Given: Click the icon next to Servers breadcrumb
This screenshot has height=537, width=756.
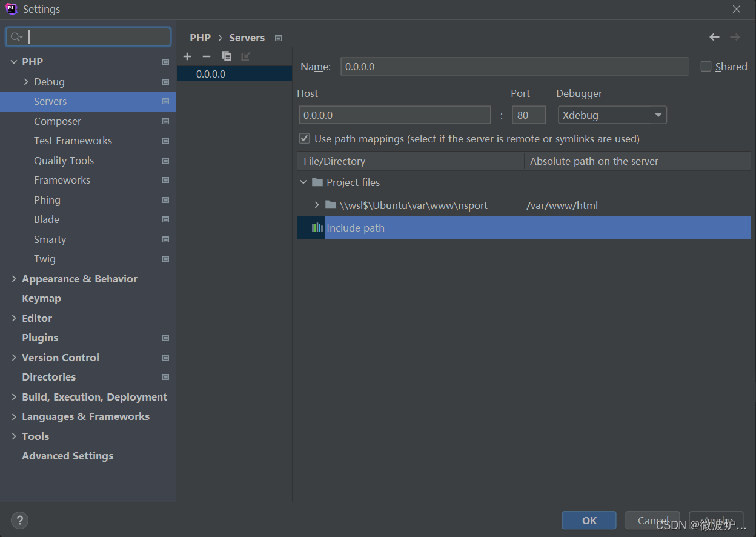Looking at the screenshot, I should pyautogui.click(x=278, y=38).
